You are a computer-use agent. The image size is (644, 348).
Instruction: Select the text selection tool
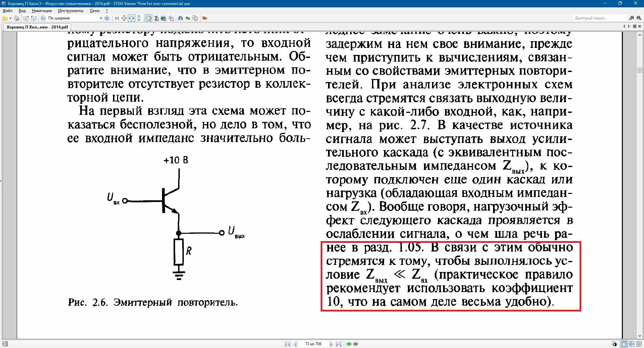click(x=156, y=18)
